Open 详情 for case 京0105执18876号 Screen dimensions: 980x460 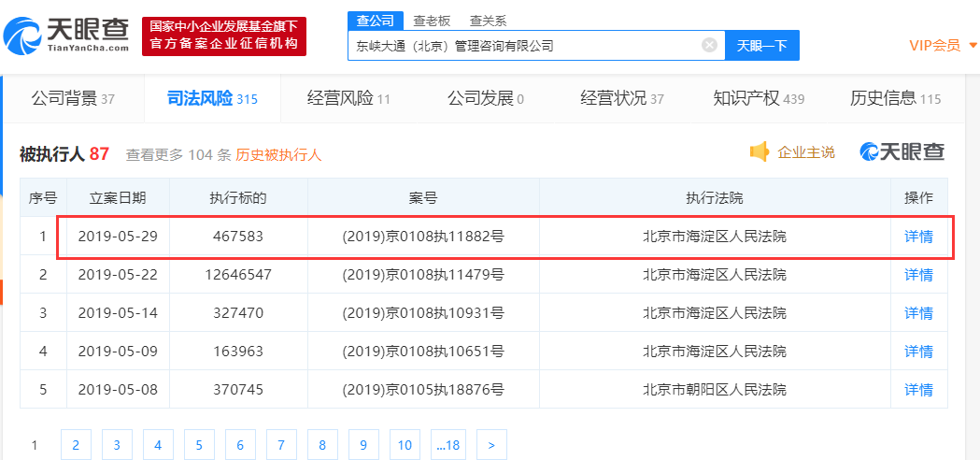pyautogui.click(x=918, y=389)
